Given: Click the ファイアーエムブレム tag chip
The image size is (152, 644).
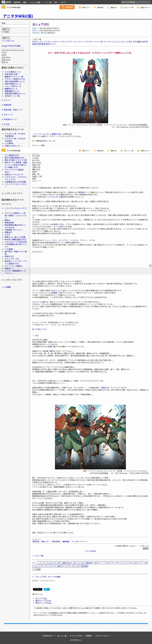Looking at the screenshot, I should (x=46, y=563).
